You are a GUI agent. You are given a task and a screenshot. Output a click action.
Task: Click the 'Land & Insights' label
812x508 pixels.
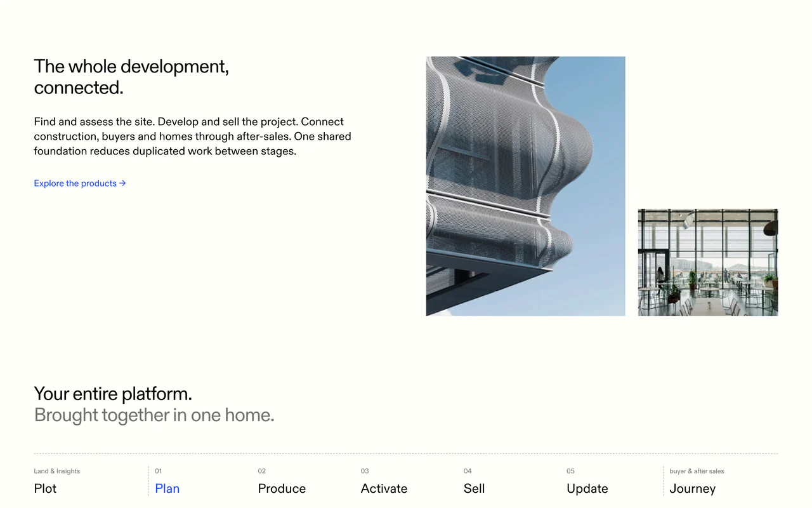[x=57, y=471]
